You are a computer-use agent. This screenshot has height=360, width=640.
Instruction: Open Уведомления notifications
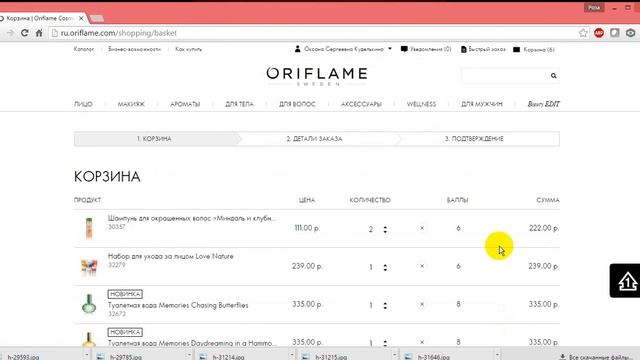pos(426,49)
